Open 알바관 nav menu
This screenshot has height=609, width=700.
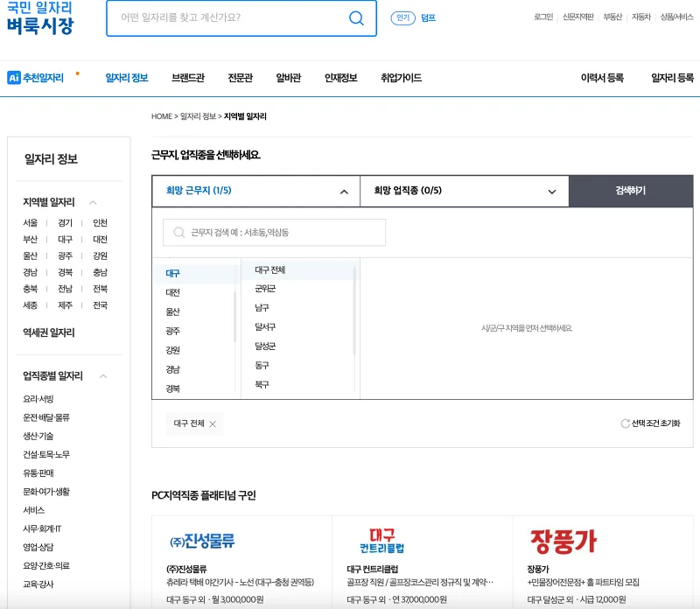(289, 78)
